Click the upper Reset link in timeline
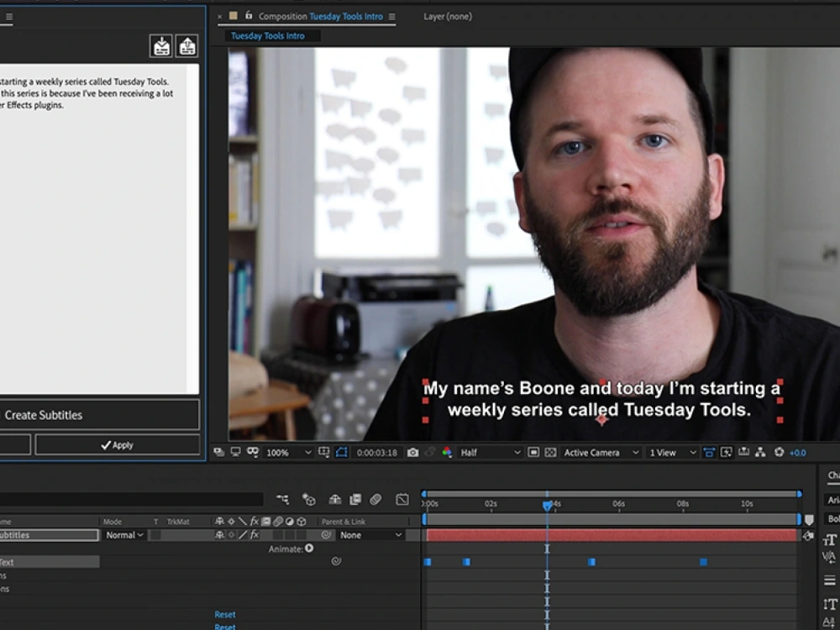 click(224, 615)
